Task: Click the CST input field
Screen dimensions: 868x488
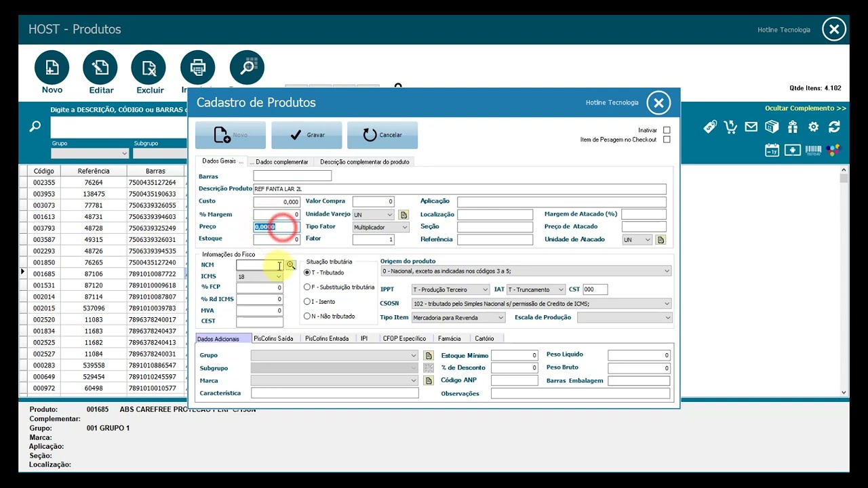Action: [595, 289]
